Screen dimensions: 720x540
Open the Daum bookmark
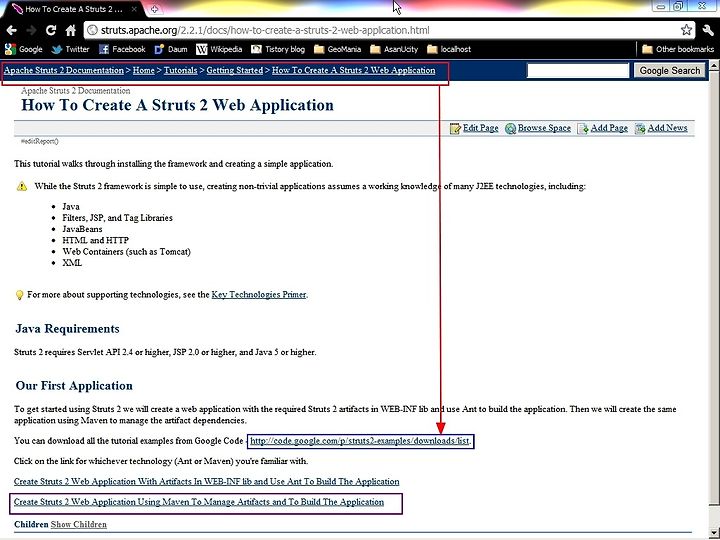click(x=171, y=49)
